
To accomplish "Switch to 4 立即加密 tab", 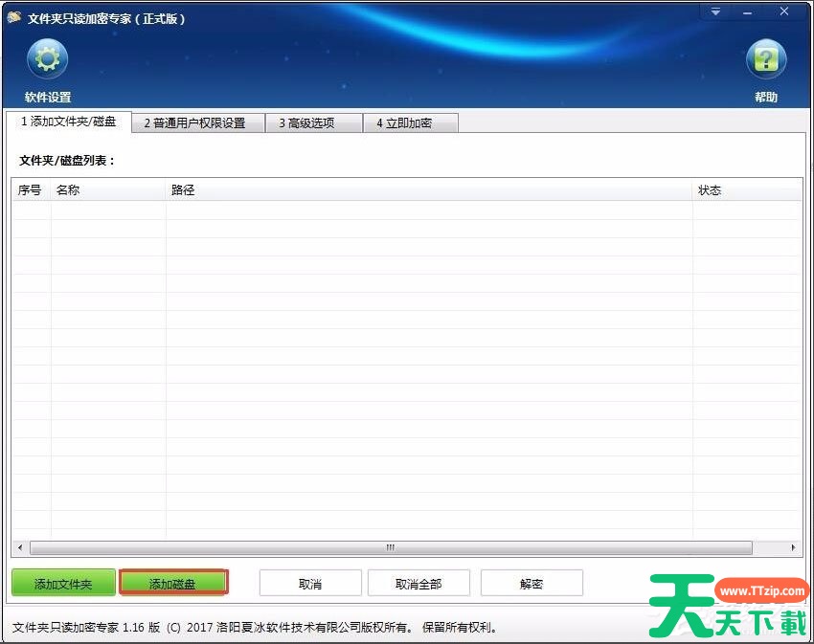I will (410, 123).
